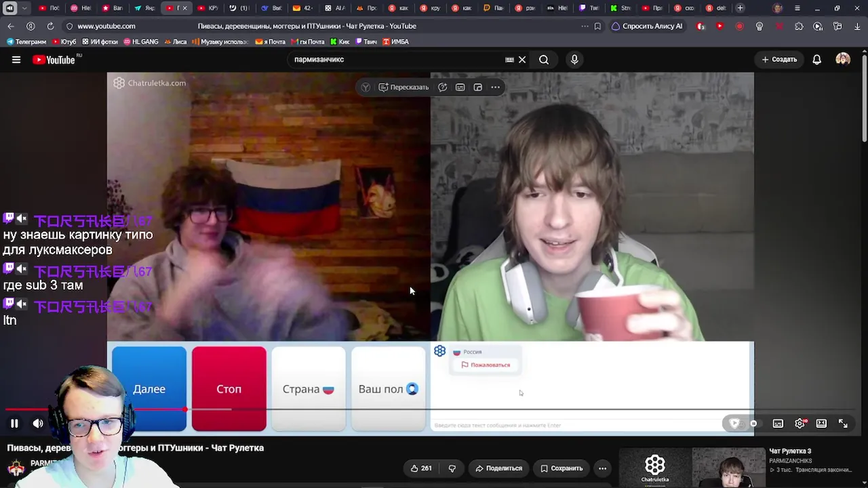Open the Yandex logo in the video toolbar
The height and width of the screenshot is (488, 868).
(x=366, y=87)
